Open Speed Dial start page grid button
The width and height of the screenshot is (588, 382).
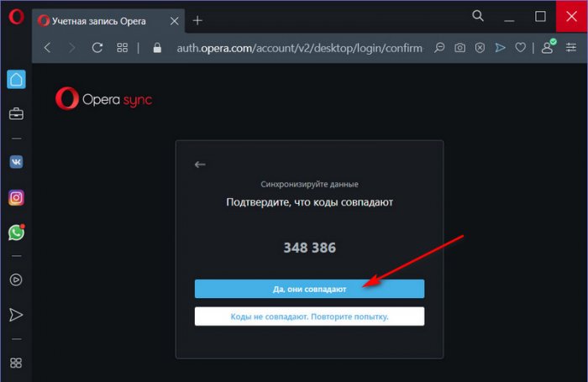(123, 48)
